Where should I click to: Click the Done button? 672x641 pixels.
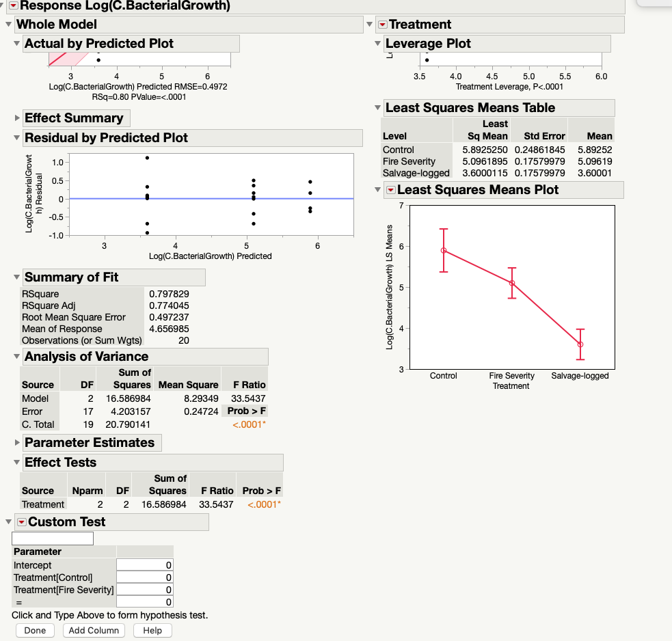point(34,630)
